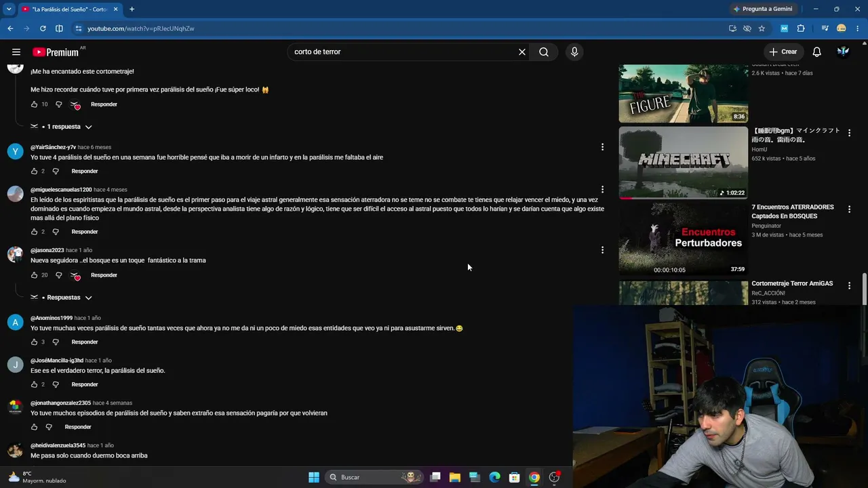Click the Crear button

(x=783, y=52)
